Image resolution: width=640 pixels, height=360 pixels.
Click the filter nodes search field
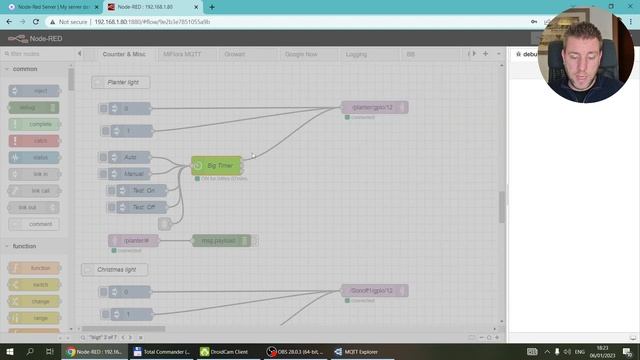39,53
